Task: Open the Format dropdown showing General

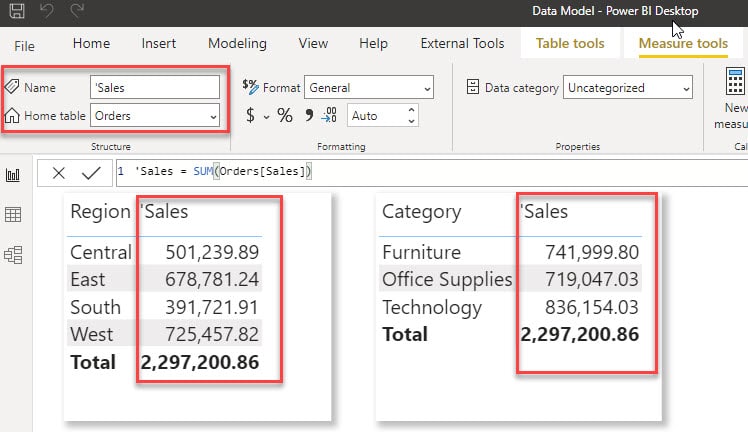Action: click(x=369, y=87)
